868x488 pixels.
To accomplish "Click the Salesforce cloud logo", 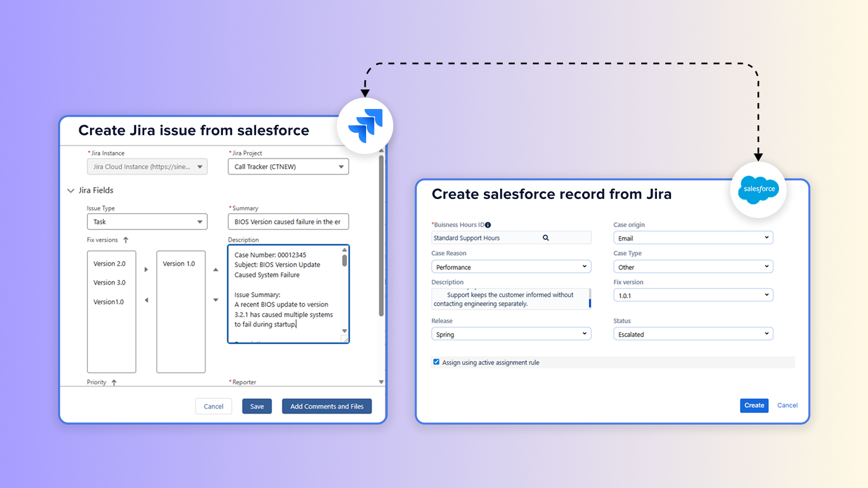I will 759,189.
